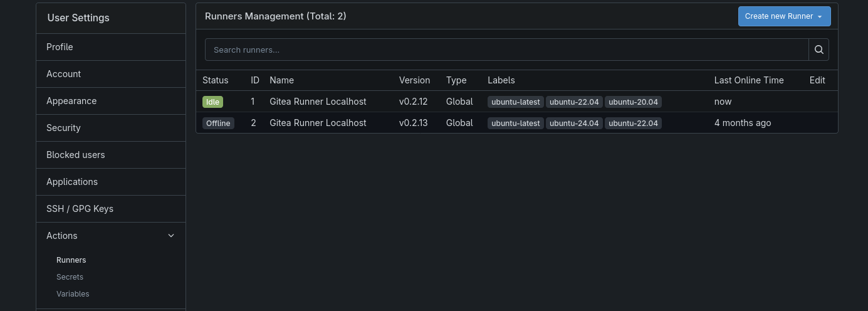Click ubuntu-24.04 label
868x311 pixels.
point(574,123)
